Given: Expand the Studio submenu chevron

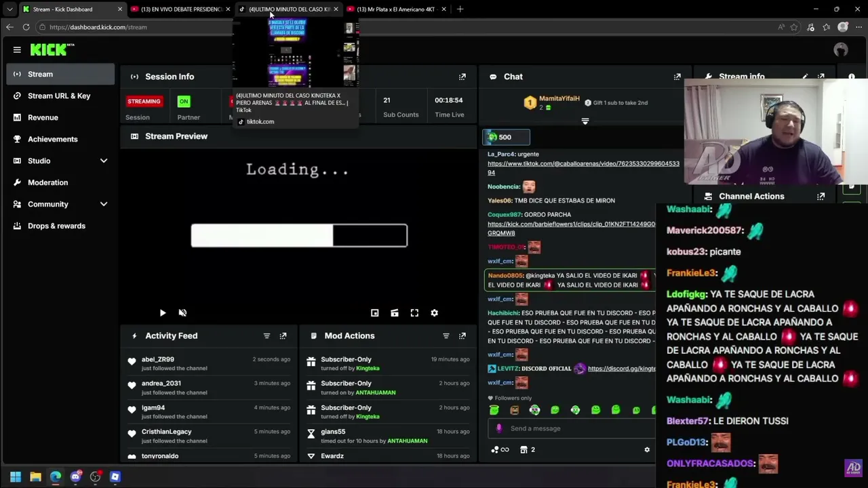Looking at the screenshot, I should click(104, 161).
